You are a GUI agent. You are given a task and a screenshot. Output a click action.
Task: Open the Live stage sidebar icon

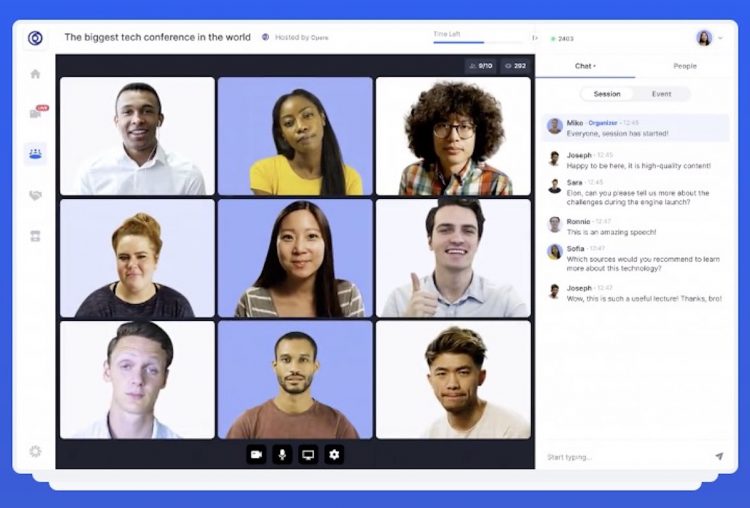pyautogui.click(x=36, y=113)
